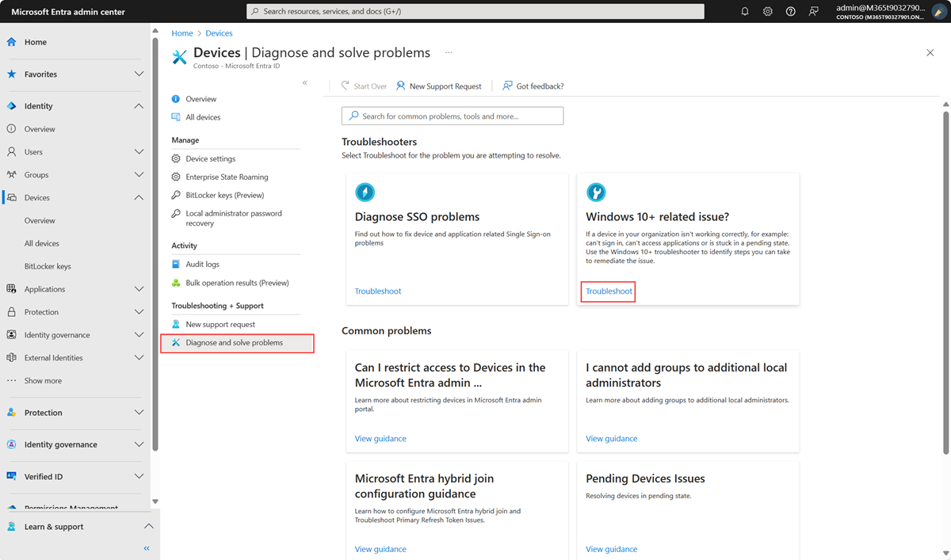This screenshot has height=560, width=951.
Task: Select Diagnose and solve problems item
Action: pyautogui.click(x=237, y=343)
